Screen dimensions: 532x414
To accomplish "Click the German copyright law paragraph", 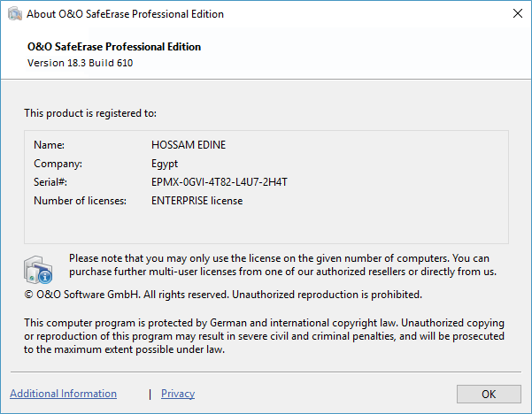I will (x=264, y=336).
